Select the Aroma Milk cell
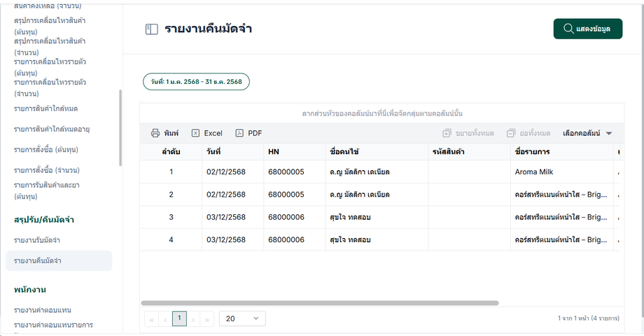Image resolution: width=644 pixels, height=336 pixels. coord(562,171)
